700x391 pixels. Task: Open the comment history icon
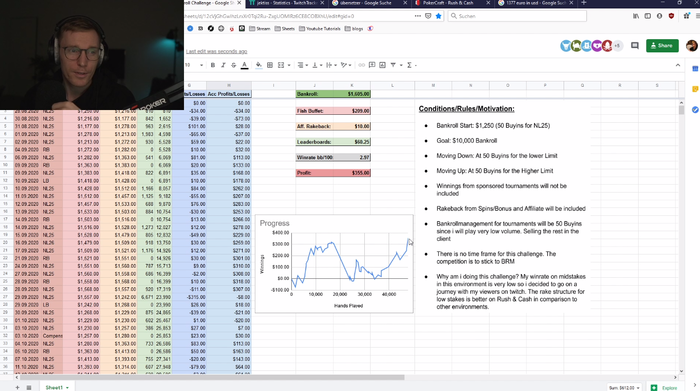635,46
